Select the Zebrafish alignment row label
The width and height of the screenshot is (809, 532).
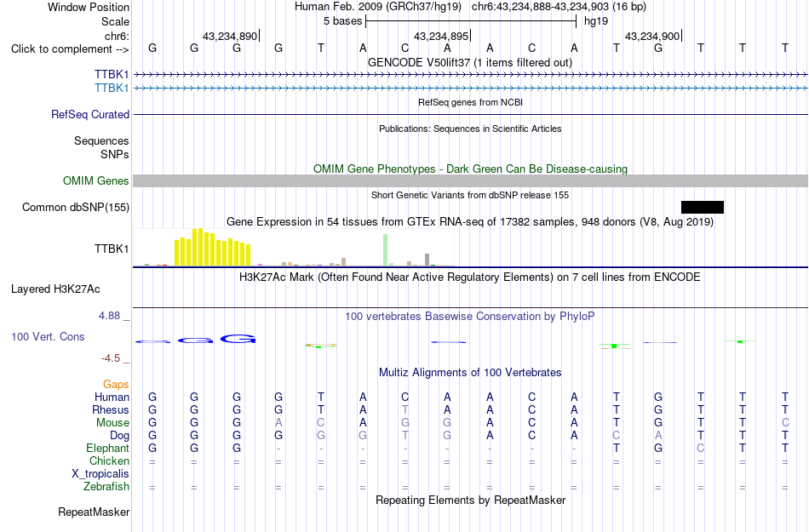point(106,486)
